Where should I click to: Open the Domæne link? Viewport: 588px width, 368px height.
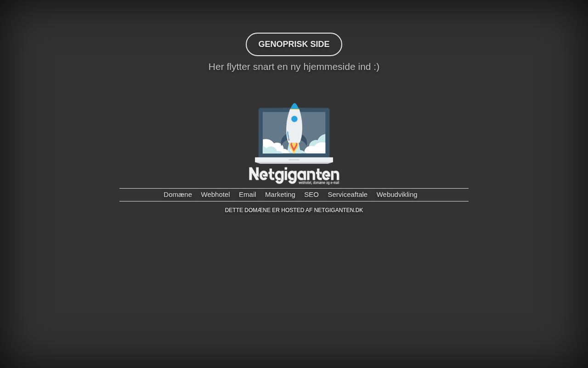pyautogui.click(x=178, y=195)
